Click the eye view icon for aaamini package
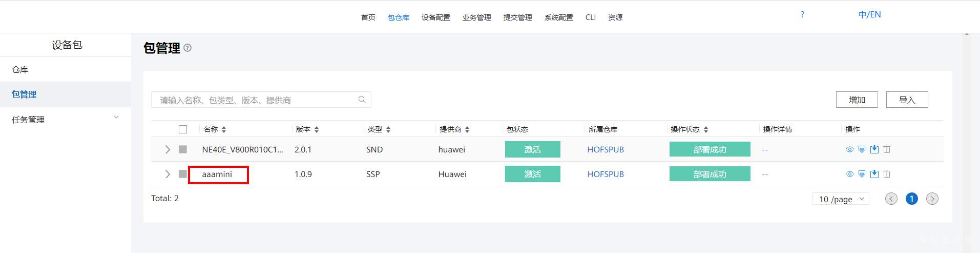This screenshot has width=980, height=253. point(849,174)
